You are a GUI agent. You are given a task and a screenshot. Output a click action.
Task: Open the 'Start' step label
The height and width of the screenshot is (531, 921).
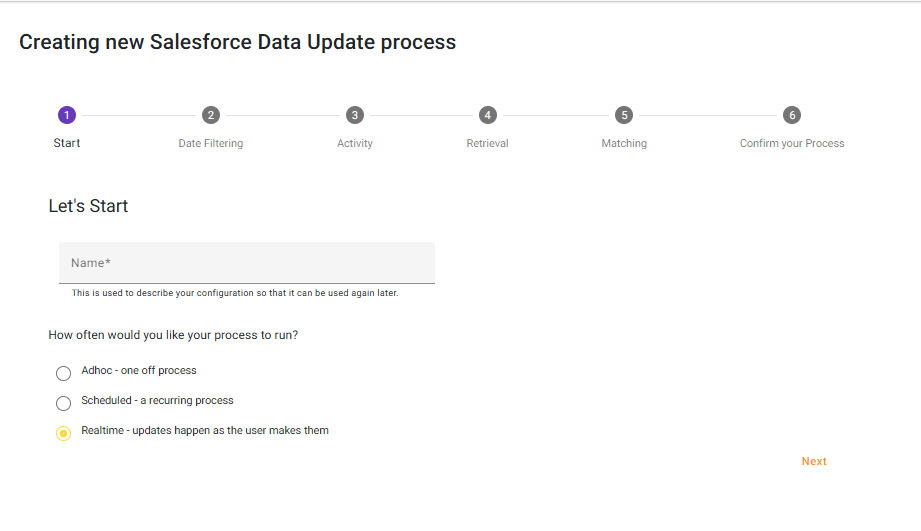[x=67, y=143]
